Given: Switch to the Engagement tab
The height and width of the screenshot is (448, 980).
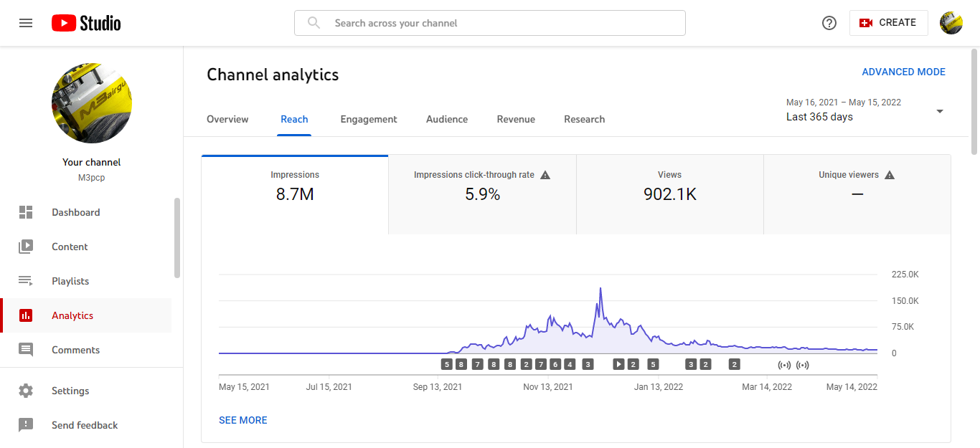Looking at the screenshot, I should [x=369, y=119].
